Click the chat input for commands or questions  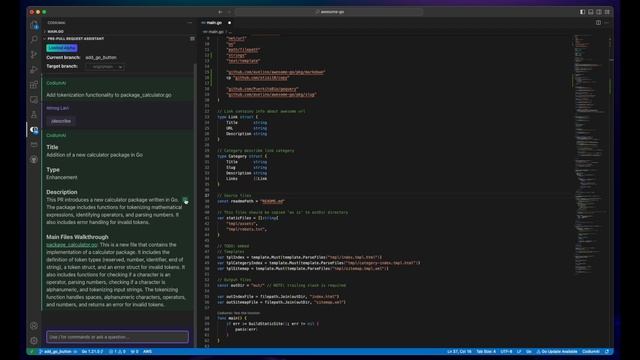[117, 337]
